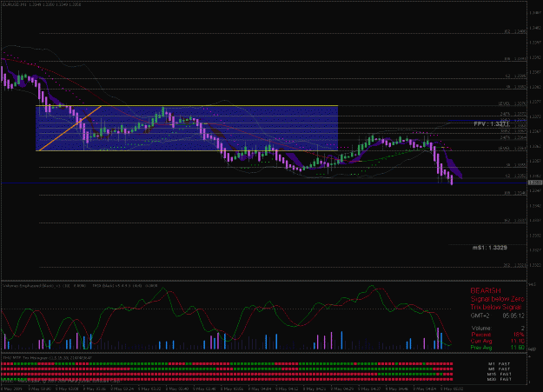
Task: Click the red 'BEARISH' status text
Action: click(x=486, y=291)
